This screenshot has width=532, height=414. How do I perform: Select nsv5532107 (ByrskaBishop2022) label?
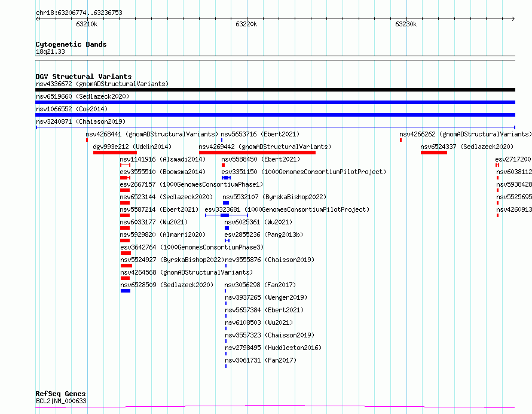click(x=274, y=197)
